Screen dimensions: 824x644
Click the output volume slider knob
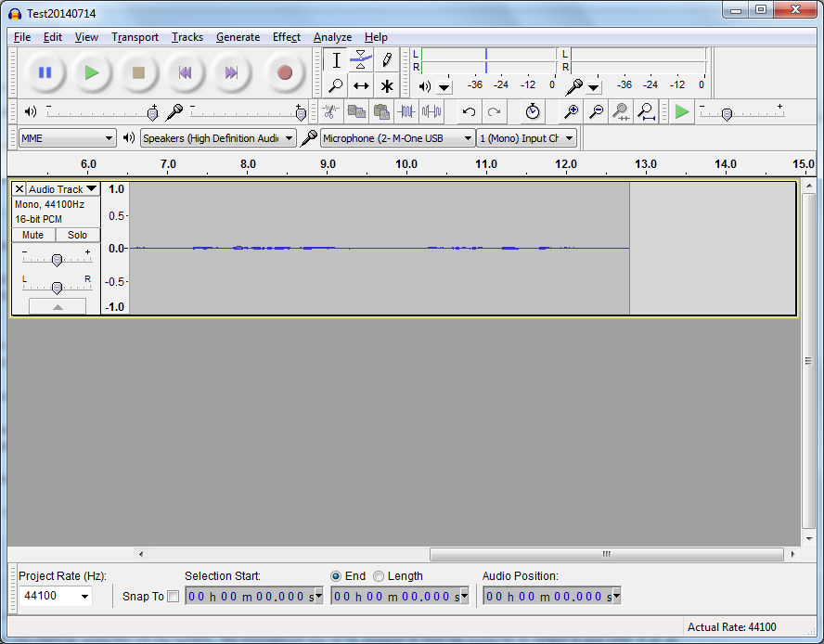tap(153, 112)
